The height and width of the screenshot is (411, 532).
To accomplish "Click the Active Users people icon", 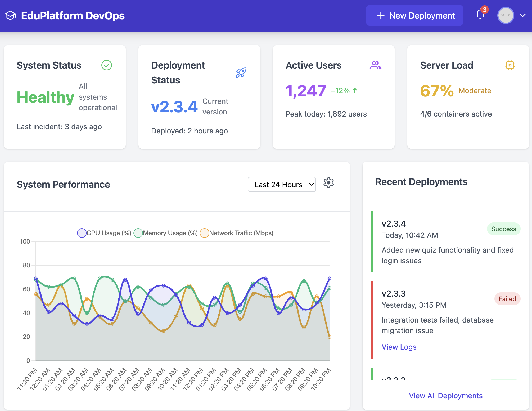I will click(375, 65).
